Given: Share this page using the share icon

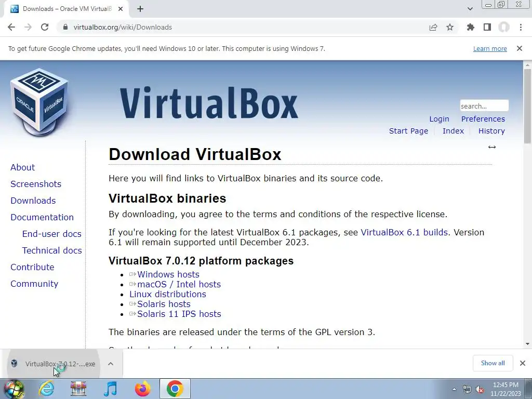Looking at the screenshot, I should [x=433, y=27].
